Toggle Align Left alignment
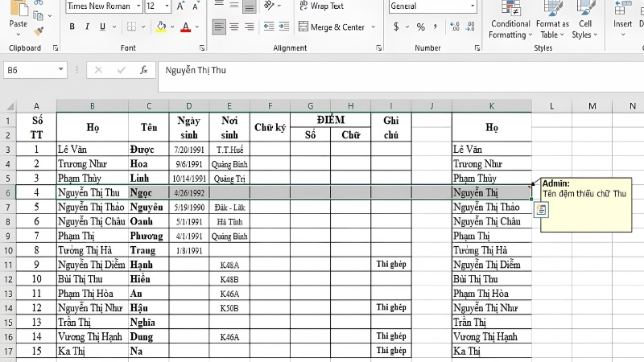 (219, 27)
